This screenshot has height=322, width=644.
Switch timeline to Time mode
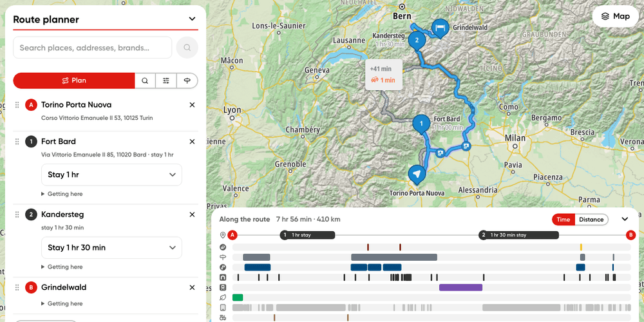(563, 220)
